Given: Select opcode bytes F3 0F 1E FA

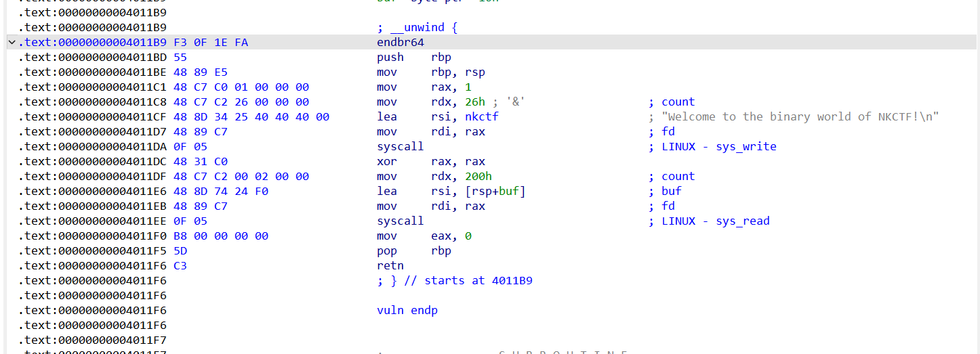Looking at the screenshot, I should (211, 43).
